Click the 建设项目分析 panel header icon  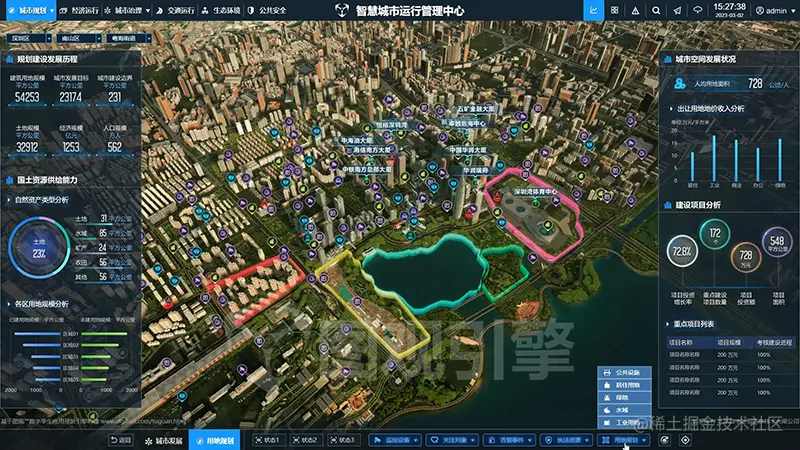pyautogui.click(x=668, y=205)
